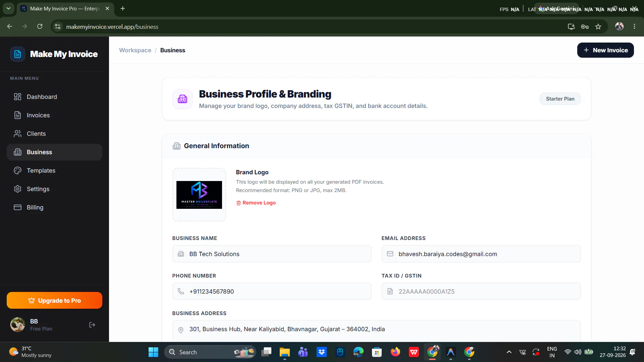Open File Explorer from taskbar
The height and width of the screenshot is (362, 644).
tap(284, 352)
